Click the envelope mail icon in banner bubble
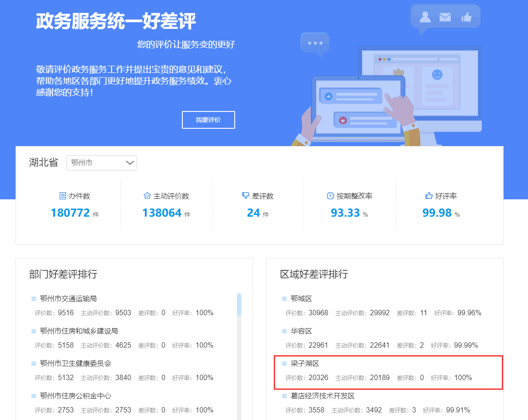 (x=445, y=17)
